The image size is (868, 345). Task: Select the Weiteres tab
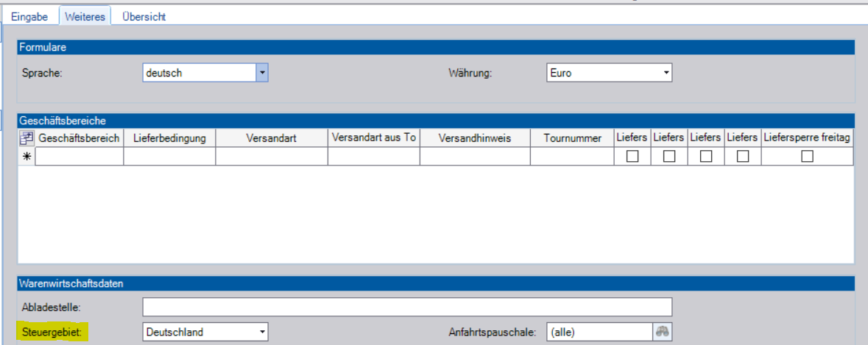click(x=85, y=16)
